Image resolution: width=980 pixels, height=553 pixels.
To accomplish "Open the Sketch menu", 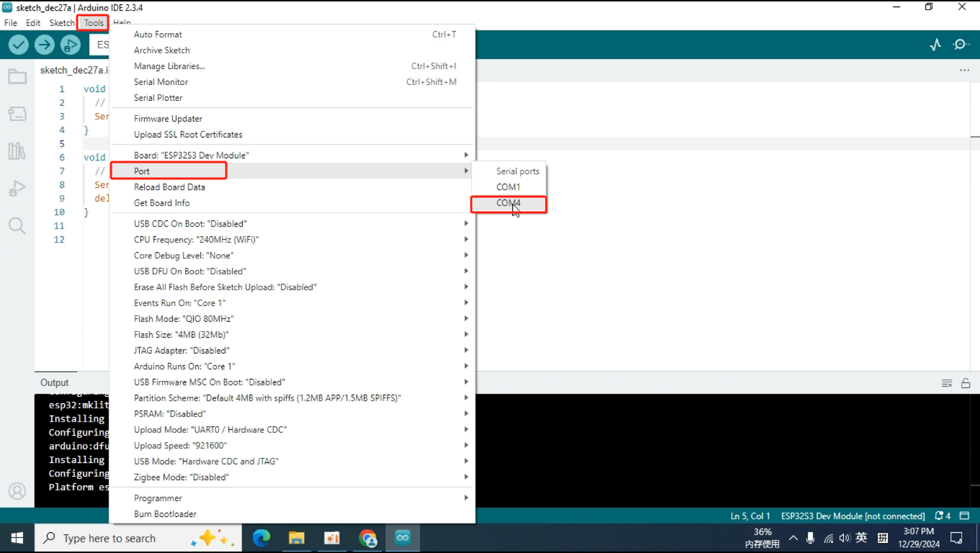I will [62, 22].
